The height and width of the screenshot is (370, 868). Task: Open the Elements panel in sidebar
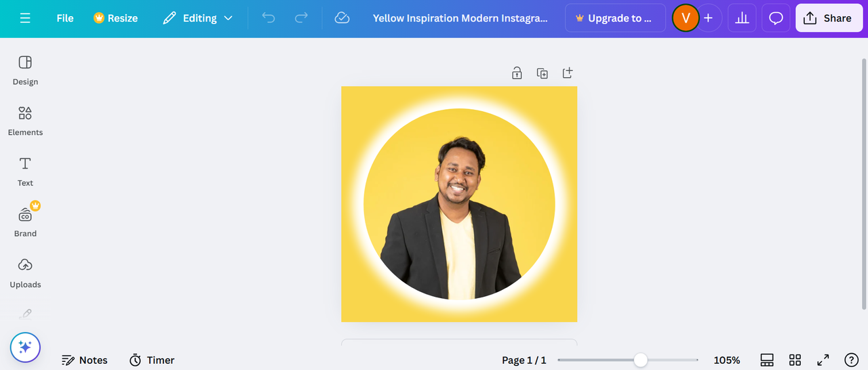(25, 121)
